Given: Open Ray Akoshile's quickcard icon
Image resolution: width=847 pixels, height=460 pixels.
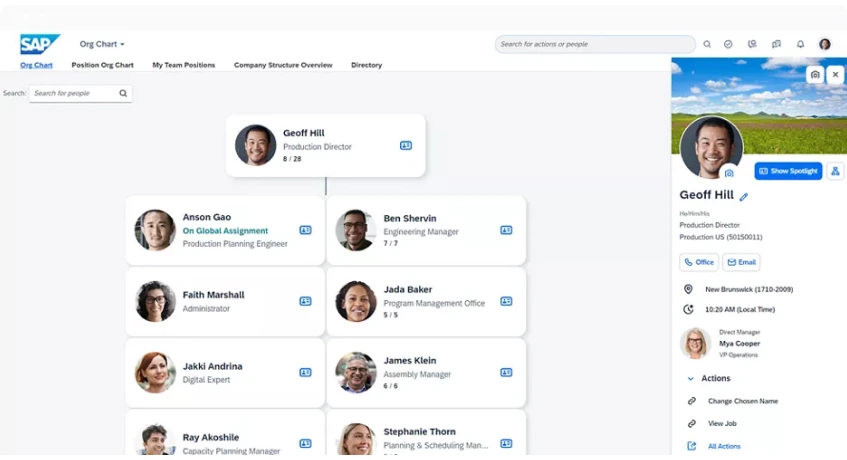Looking at the screenshot, I should 305,444.
